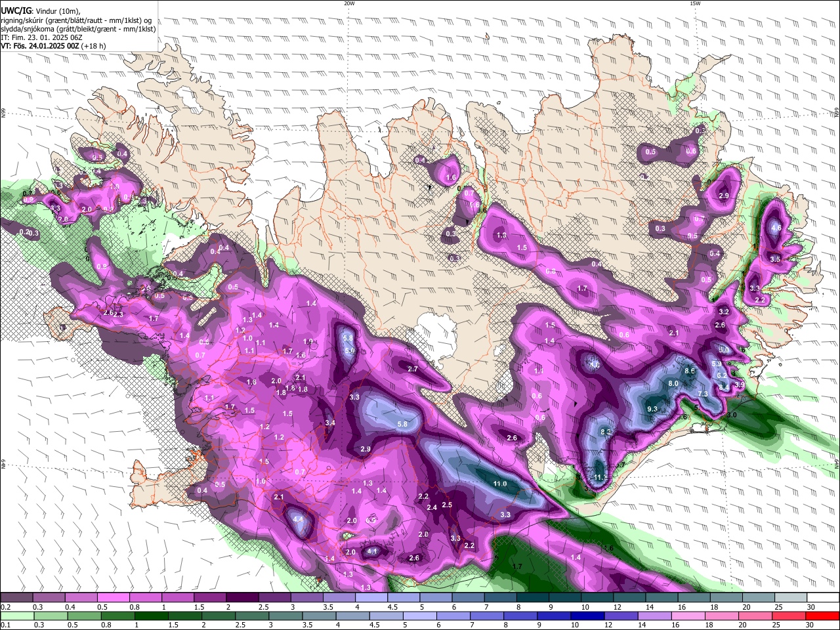Image resolution: width=840 pixels, height=630 pixels.
Task: Click the '5.0' precipitation value on the map
Action: (x=349, y=351)
